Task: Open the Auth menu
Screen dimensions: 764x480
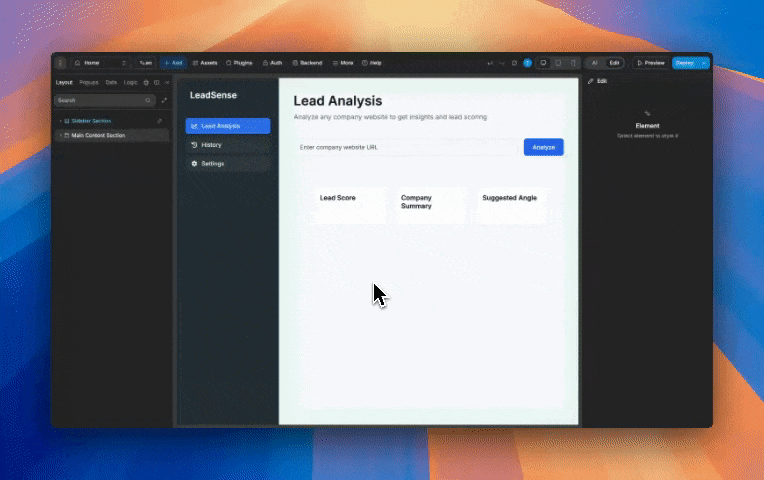Action: 272,63
